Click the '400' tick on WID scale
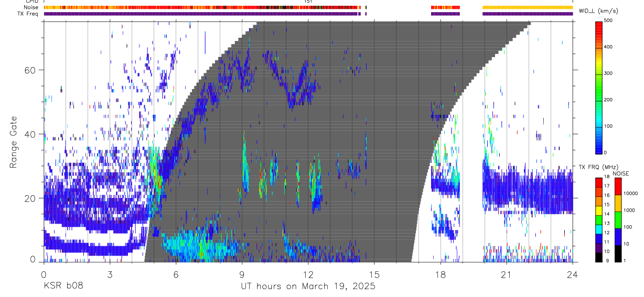The height and width of the screenshot is (297, 644). tap(608, 47)
